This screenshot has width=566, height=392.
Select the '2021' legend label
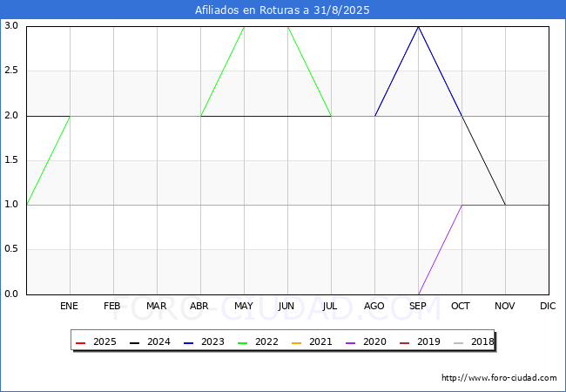coord(320,341)
